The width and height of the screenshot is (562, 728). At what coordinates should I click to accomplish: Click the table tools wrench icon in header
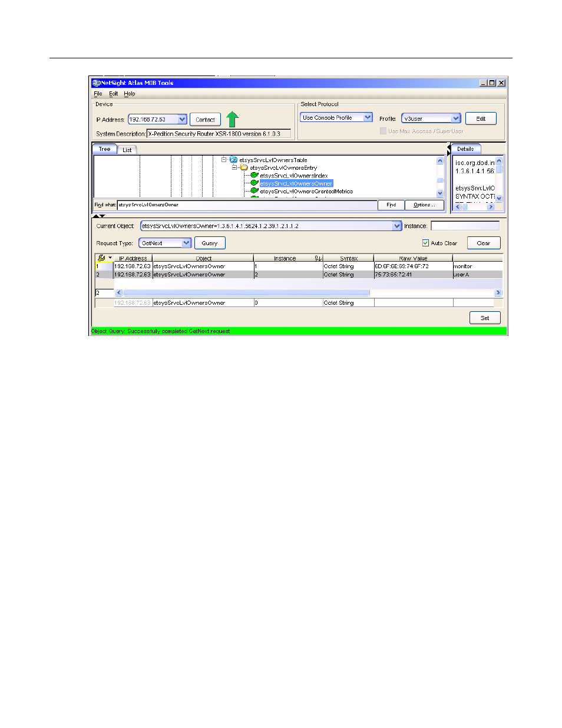tap(102, 258)
